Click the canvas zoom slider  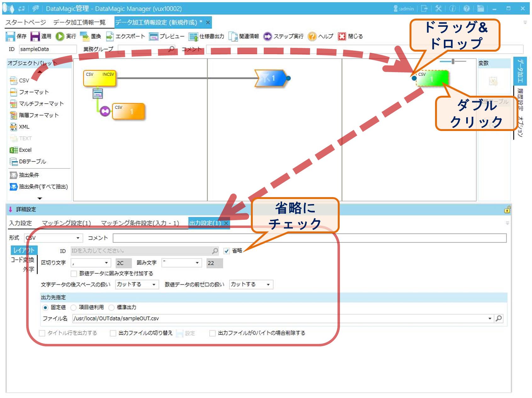(x=453, y=61)
